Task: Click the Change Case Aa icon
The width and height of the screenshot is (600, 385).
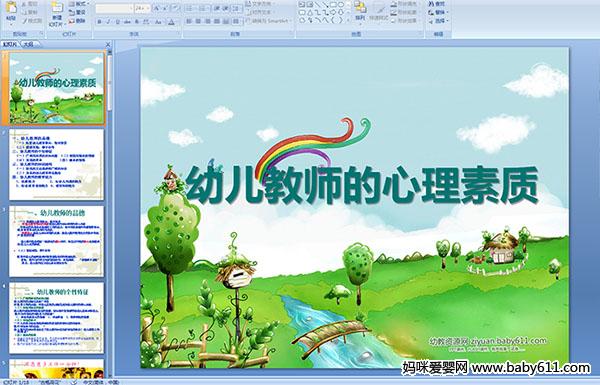Action: (158, 22)
